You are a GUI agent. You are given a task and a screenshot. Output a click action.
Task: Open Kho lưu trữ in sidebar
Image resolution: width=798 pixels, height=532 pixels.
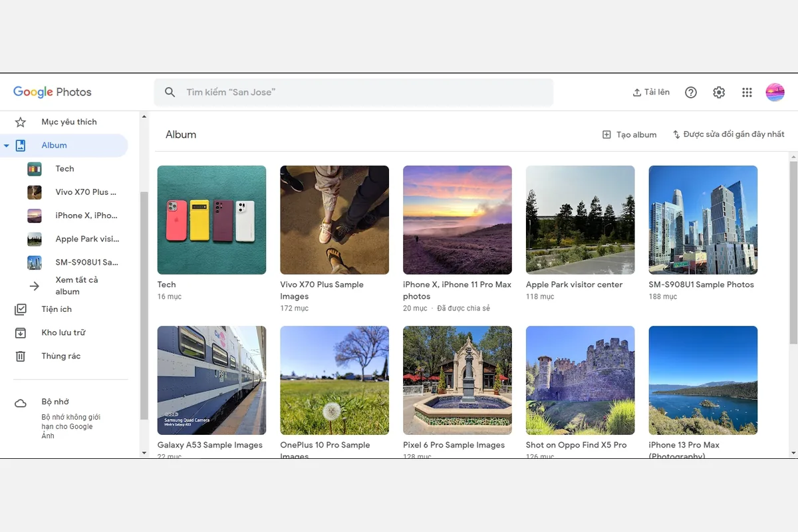coord(64,332)
